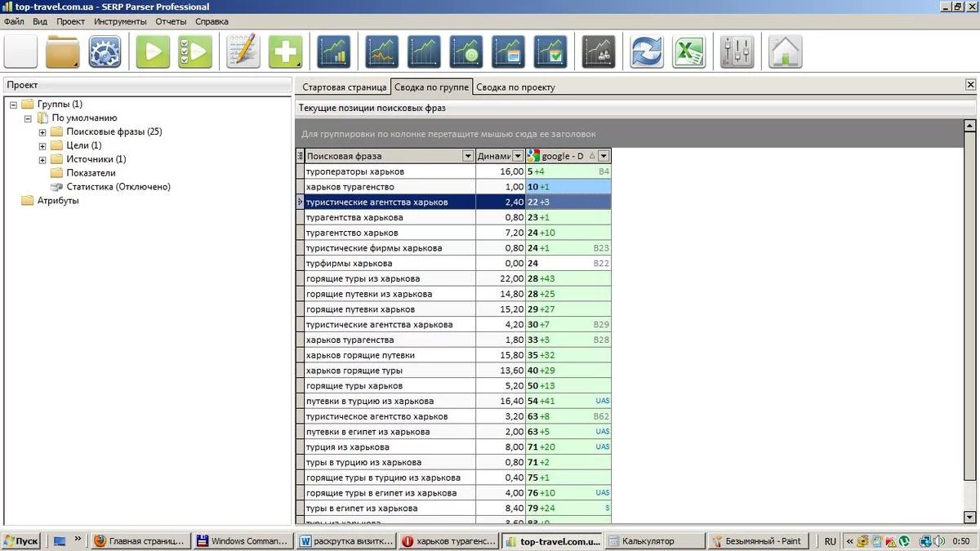Click the Атрибуты folder icon
Viewport: 980px width, 551px height.
point(28,201)
